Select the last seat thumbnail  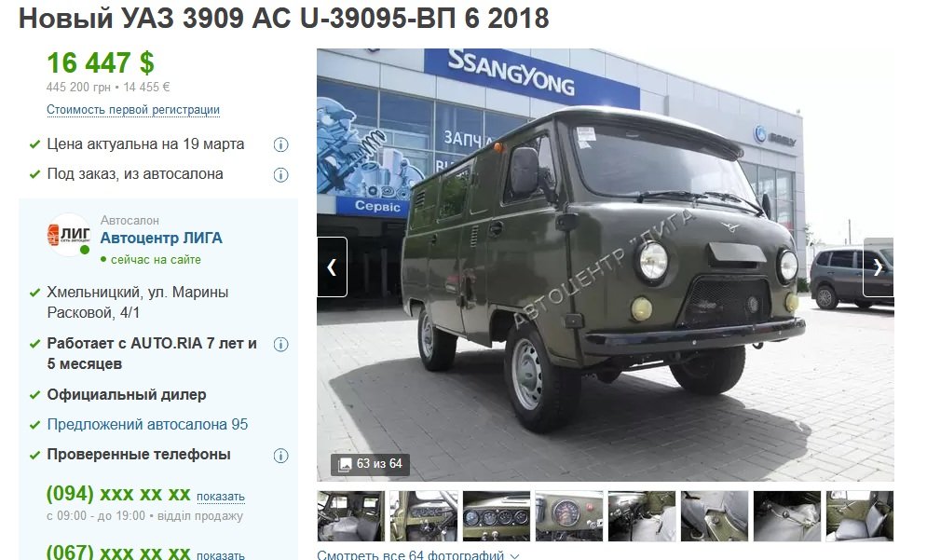pyautogui.click(x=860, y=515)
